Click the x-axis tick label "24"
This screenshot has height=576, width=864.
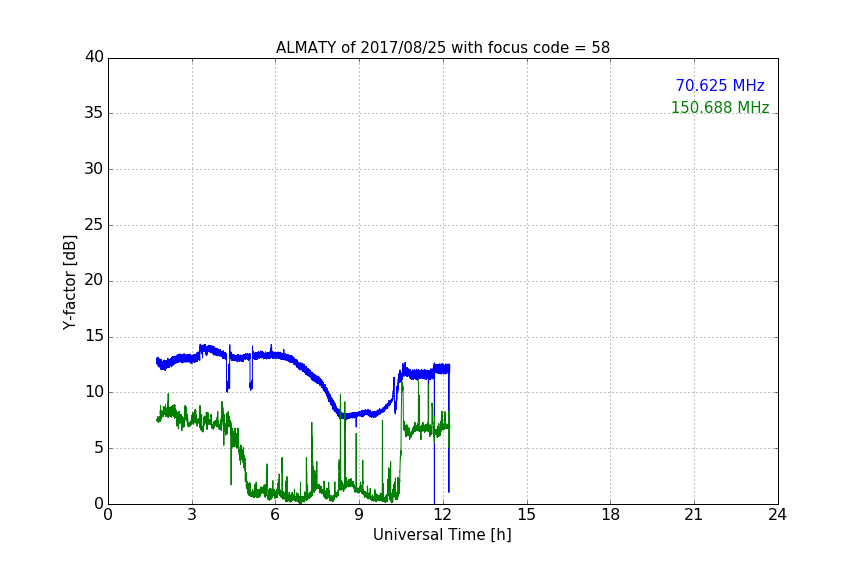[777, 515]
